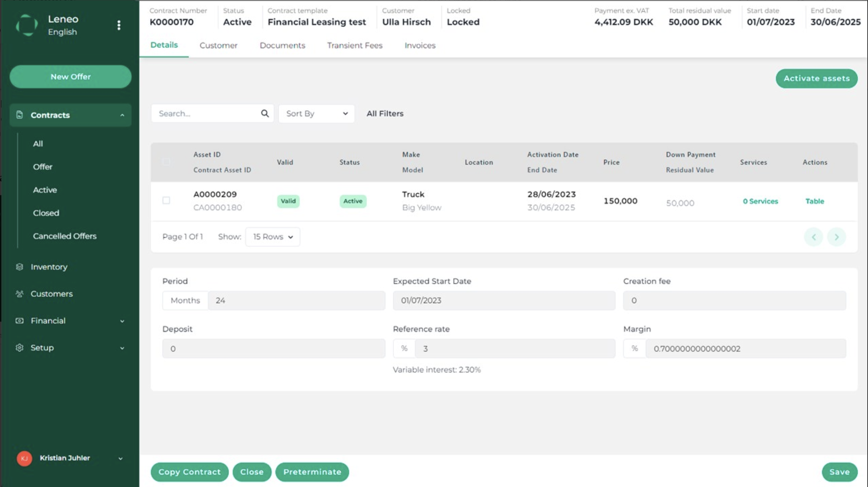The height and width of the screenshot is (487, 868).
Task: Click contract number K0000170
Action: click(x=172, y=22)
